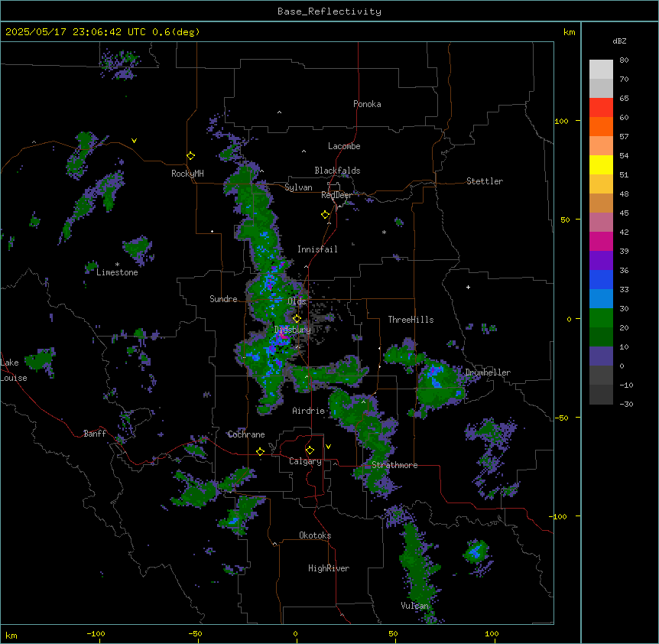Click the Strathmore city label

click(x=394, y=465)
